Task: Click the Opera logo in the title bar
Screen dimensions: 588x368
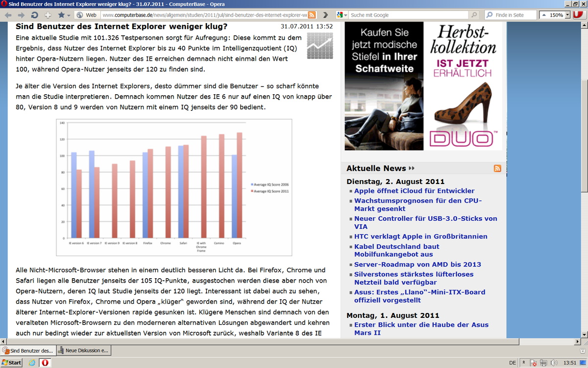Action: [x=4, y=3]
